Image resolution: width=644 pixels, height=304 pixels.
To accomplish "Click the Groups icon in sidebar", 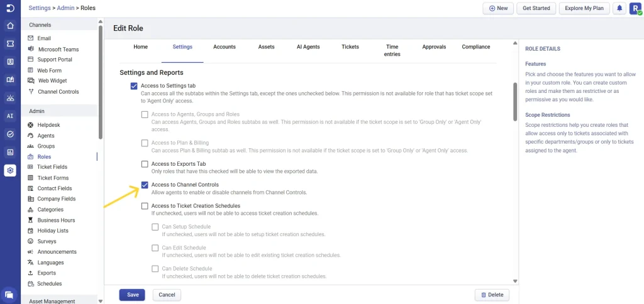I will point(30,146).
